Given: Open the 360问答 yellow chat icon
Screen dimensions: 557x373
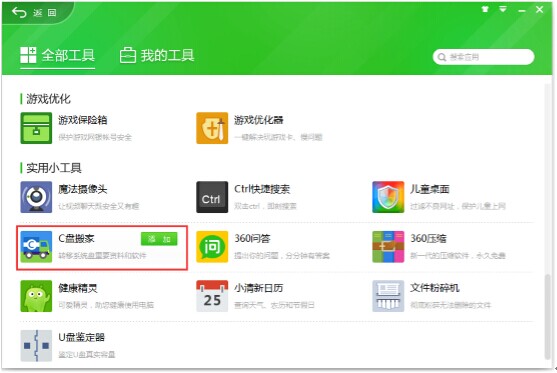Looking at the screenshot, I should click(x=212, y=247).
